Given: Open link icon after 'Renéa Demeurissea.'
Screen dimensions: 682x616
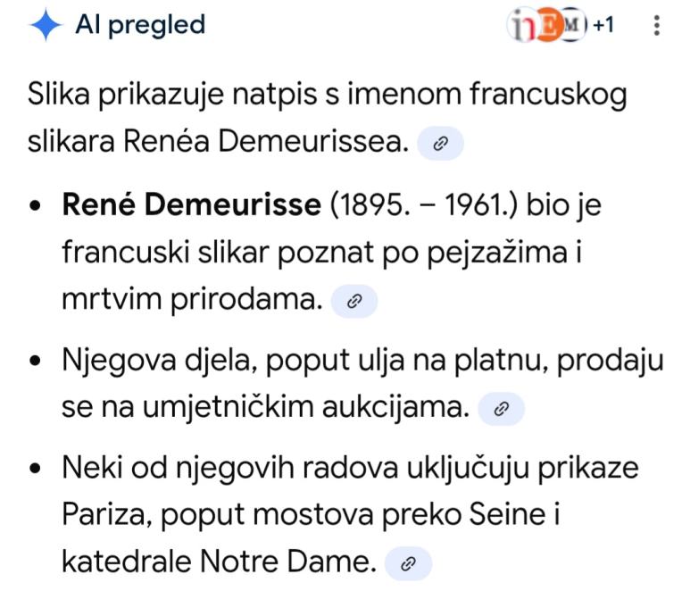Looking at the screenshot, I should pos(439,143).
